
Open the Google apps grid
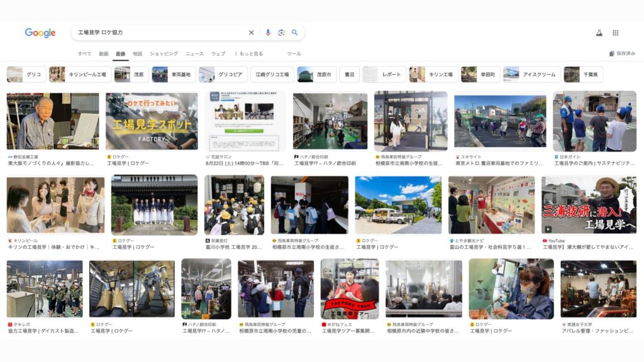coord(615,33)
